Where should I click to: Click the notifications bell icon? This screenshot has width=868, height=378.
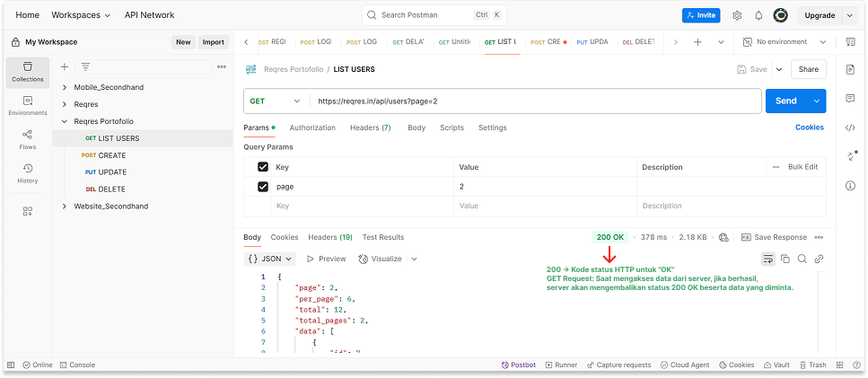(758, 15)
